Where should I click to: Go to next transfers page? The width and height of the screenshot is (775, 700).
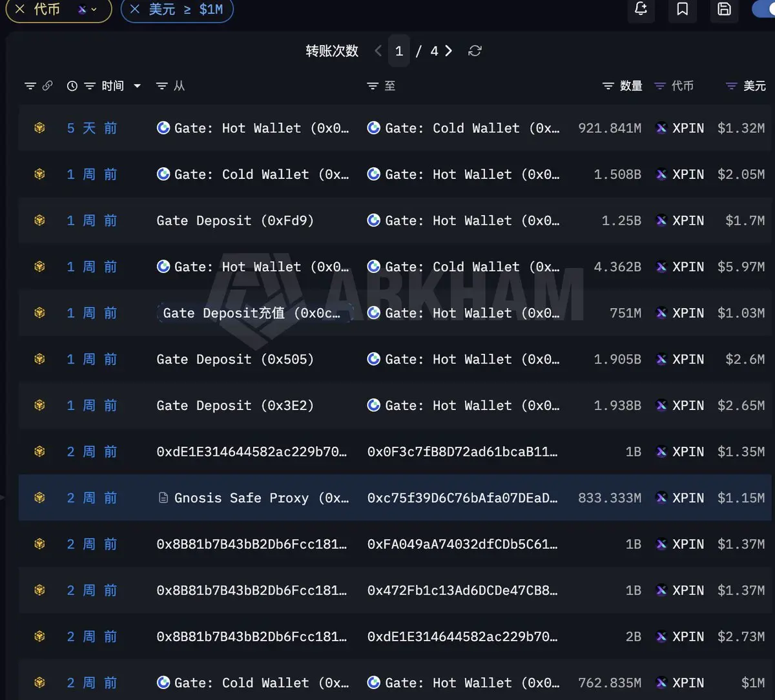point(449,51)
